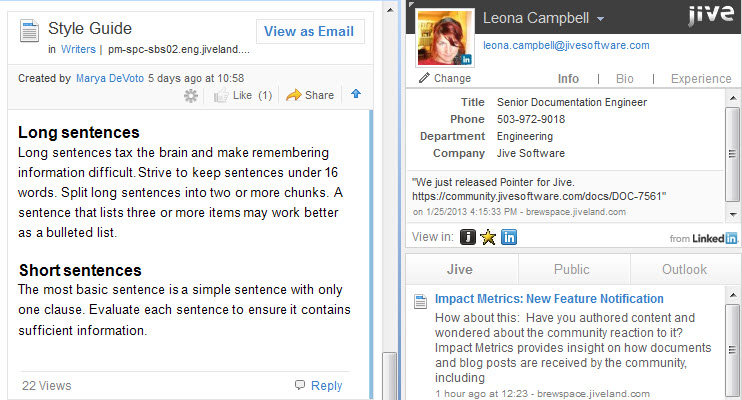Viewport: 742px width, 400px height.
Task: Click the pencil Change photo icon
Action: (424, 78)
